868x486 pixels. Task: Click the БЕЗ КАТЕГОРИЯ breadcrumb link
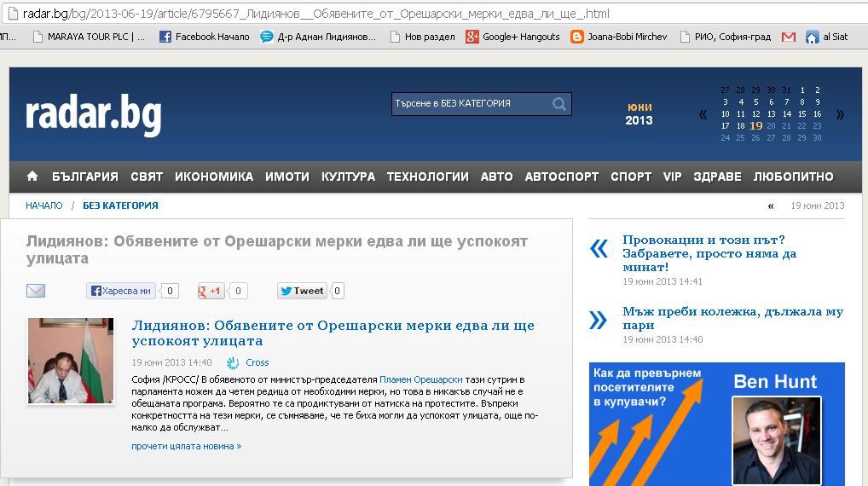click(121, 205)
